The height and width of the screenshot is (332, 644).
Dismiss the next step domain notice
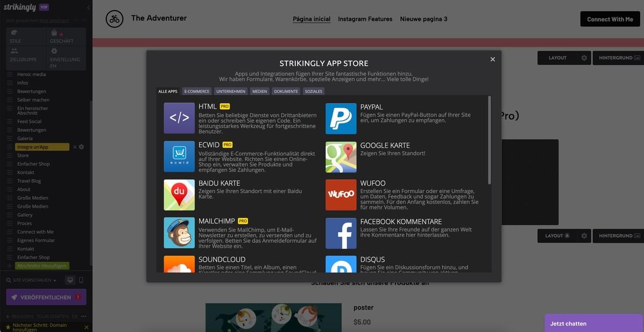[x=86, y=327]
